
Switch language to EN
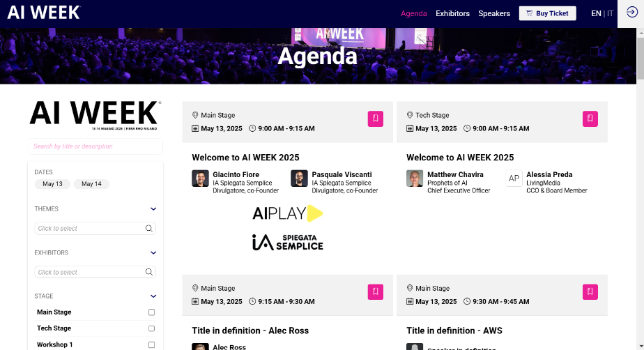[596, 13]
